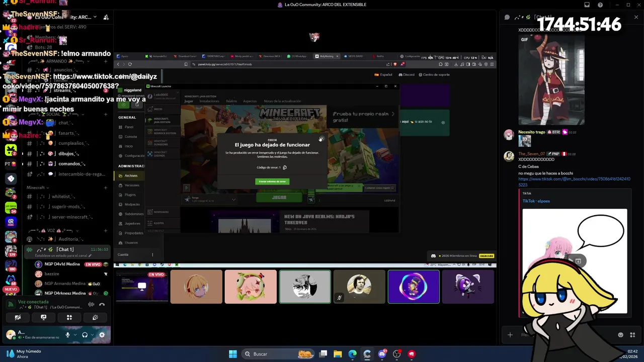Click the Megumin GIF in chat

point(551,79)
